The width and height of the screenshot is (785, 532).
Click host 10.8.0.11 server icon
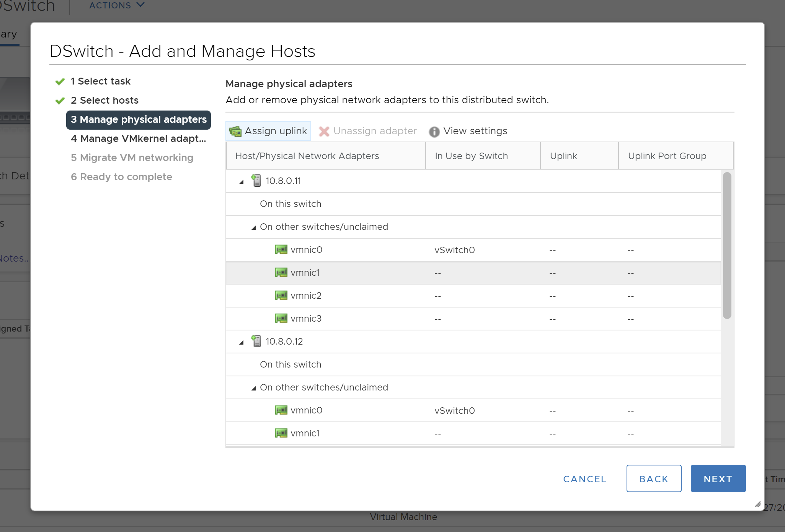click(x=256, y=181)
